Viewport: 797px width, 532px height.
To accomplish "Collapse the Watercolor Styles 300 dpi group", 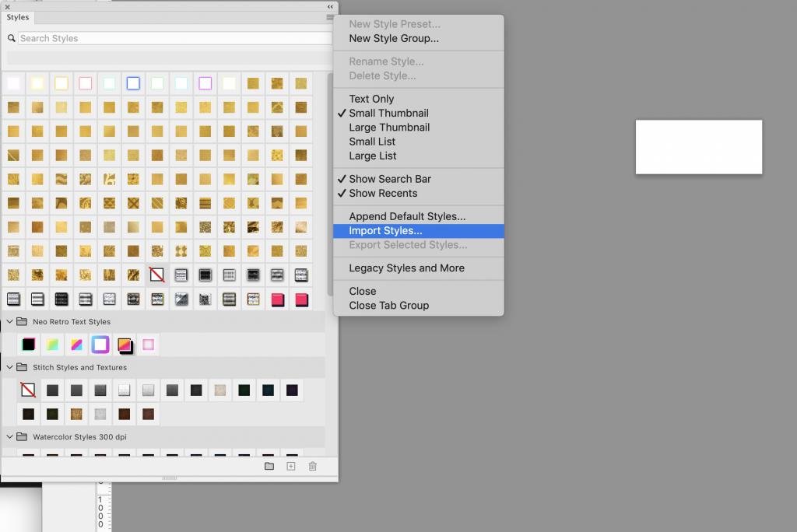I will (x=10, y=437).
